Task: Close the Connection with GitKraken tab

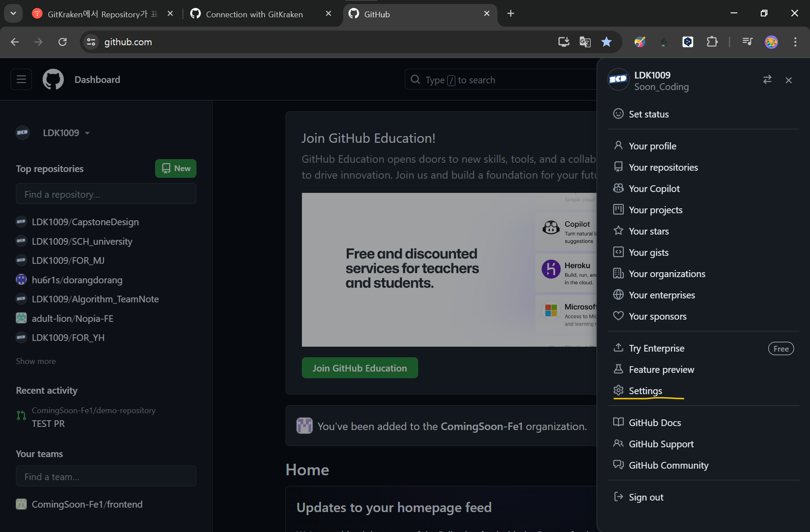Action: pyautogui.click(x=329, y=14)
